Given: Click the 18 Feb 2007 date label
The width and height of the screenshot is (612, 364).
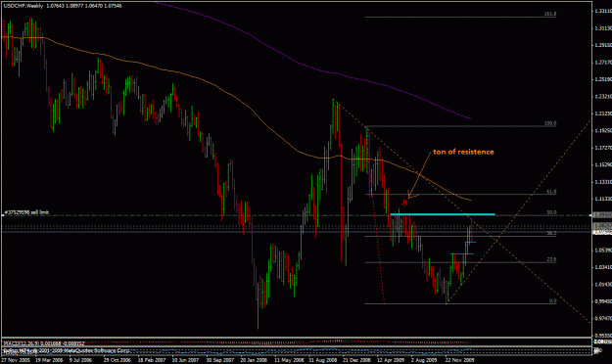Looking at the screenshot, I should tap(152, 360).
